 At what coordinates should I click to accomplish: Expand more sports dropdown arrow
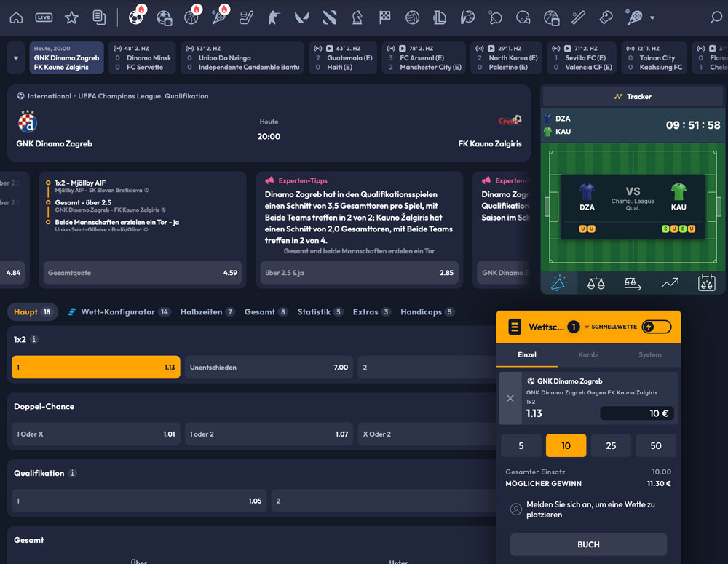click(652, 17)
